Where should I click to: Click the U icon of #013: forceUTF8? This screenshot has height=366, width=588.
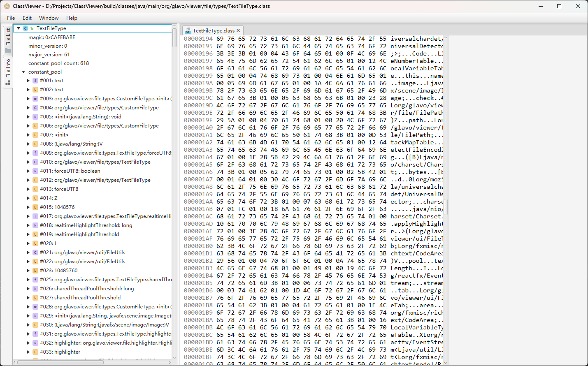point(35,189)
